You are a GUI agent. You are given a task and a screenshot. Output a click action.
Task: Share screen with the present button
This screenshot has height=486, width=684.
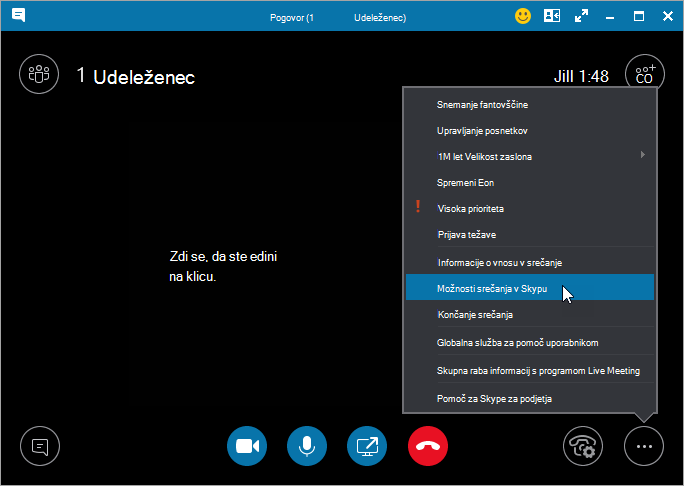(367, 446)
